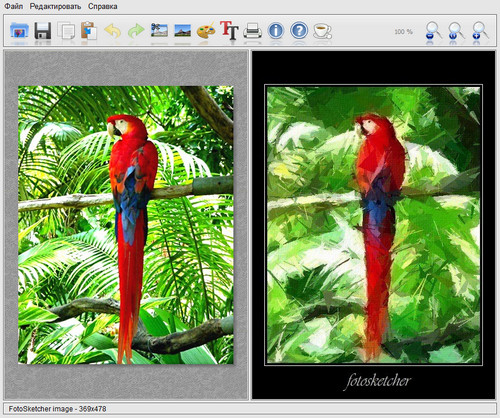The width and height of the screenshot is (500, 418).
Task: Add text with the red TT icon
Action: [229, 30]
